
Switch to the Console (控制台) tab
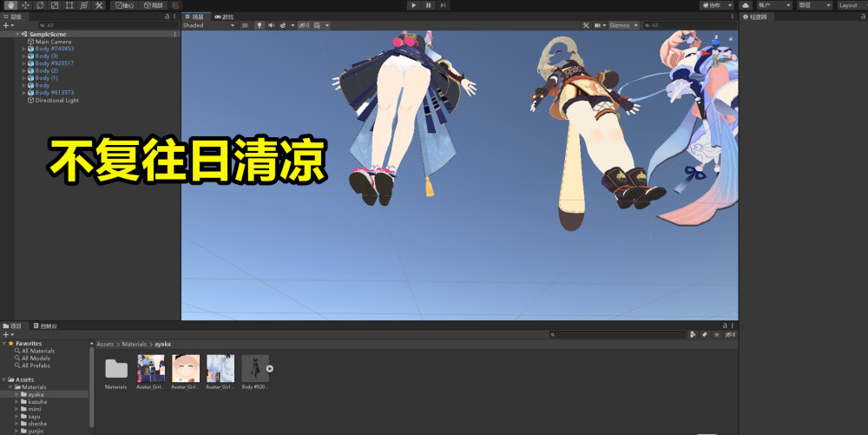45,326
